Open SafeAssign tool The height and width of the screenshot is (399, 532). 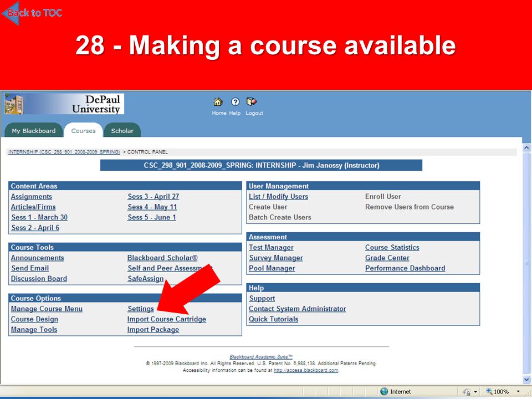[x=146, y=279]
